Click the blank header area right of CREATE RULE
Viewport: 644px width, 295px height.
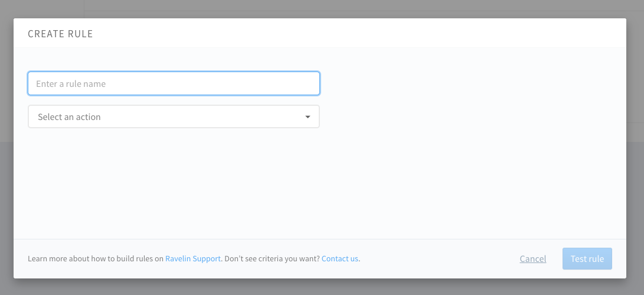[354, 34]
